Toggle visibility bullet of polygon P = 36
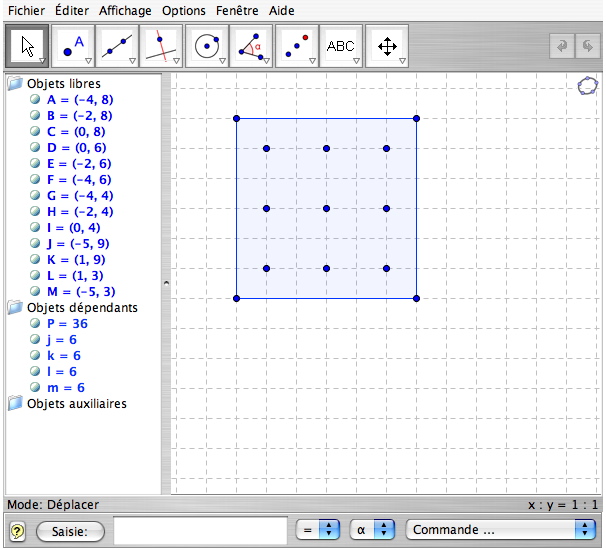The image size is (606, 550). pos(35,323)
